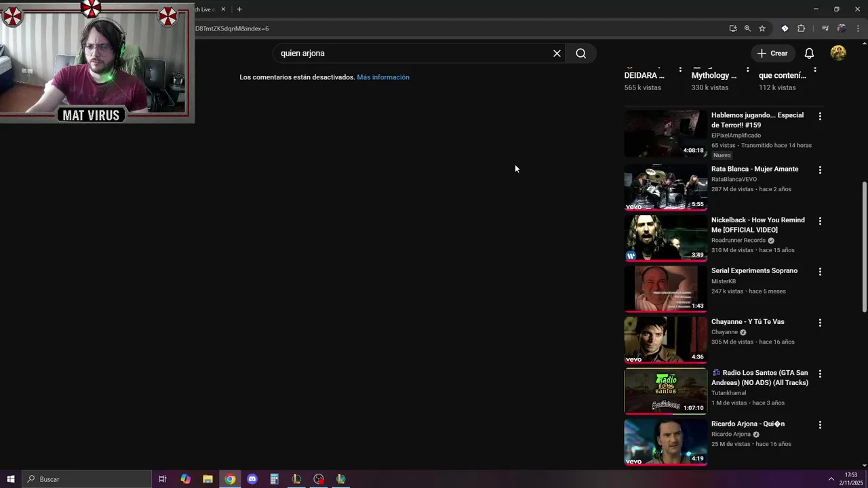This screenshot has height=488, width=868.
Task: Launch Copilot from the taskbar
Action: 185,479
